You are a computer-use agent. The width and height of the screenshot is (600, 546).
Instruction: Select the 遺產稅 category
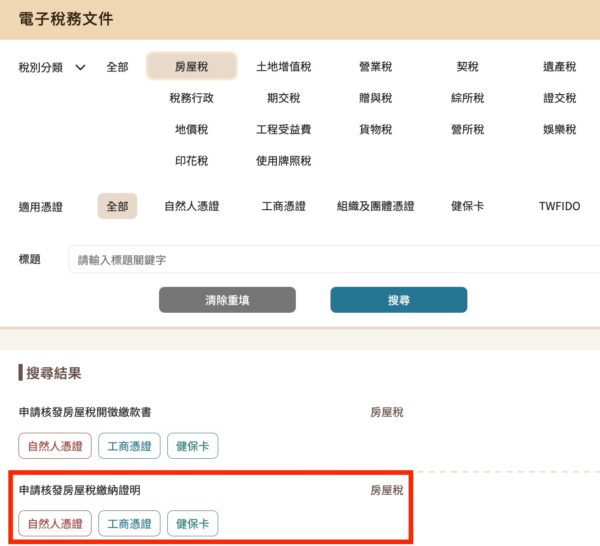(559, 67)
